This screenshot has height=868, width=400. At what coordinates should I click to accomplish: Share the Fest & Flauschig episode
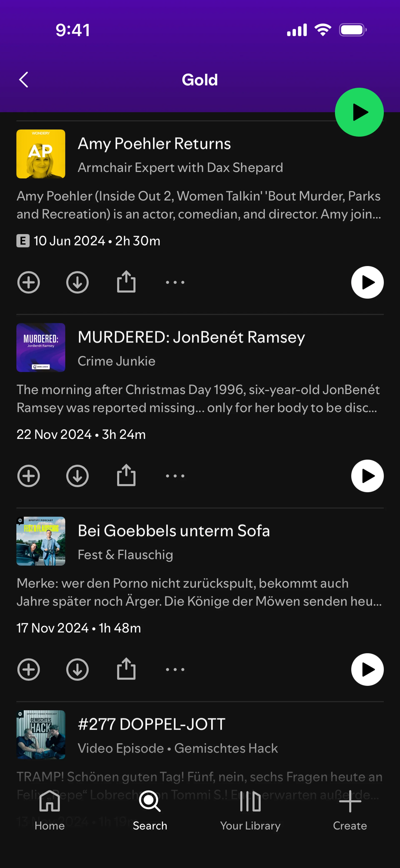pyautogui.click(x=126, y=669)
